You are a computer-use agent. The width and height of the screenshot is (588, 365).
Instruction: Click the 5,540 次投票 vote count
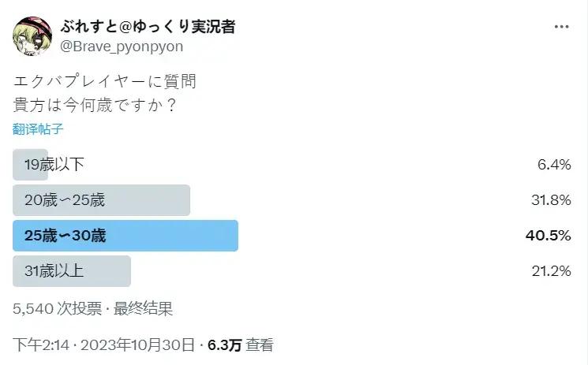[x=58, y=310]
